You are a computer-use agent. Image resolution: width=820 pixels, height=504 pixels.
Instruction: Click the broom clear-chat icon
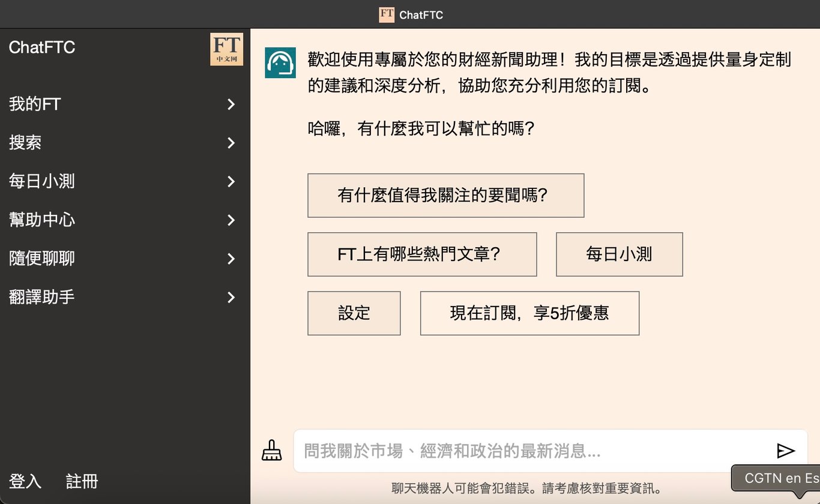pos(272,451)
